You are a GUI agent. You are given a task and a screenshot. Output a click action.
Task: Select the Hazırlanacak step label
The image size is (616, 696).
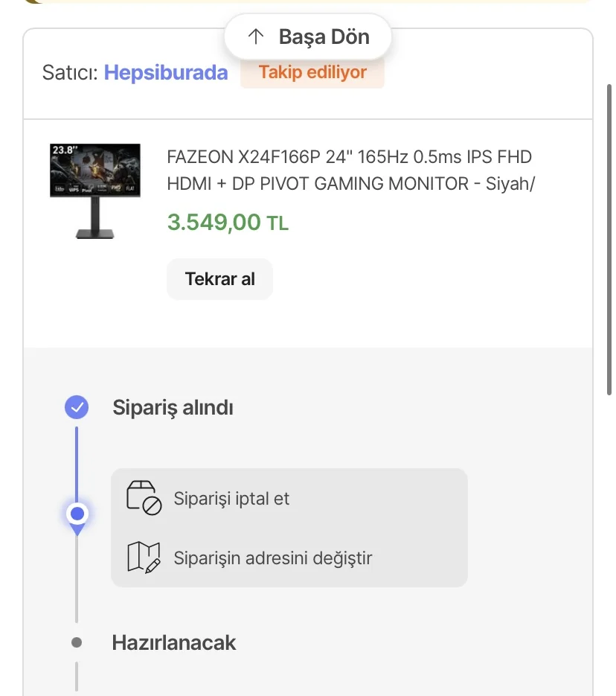point(174,642)
